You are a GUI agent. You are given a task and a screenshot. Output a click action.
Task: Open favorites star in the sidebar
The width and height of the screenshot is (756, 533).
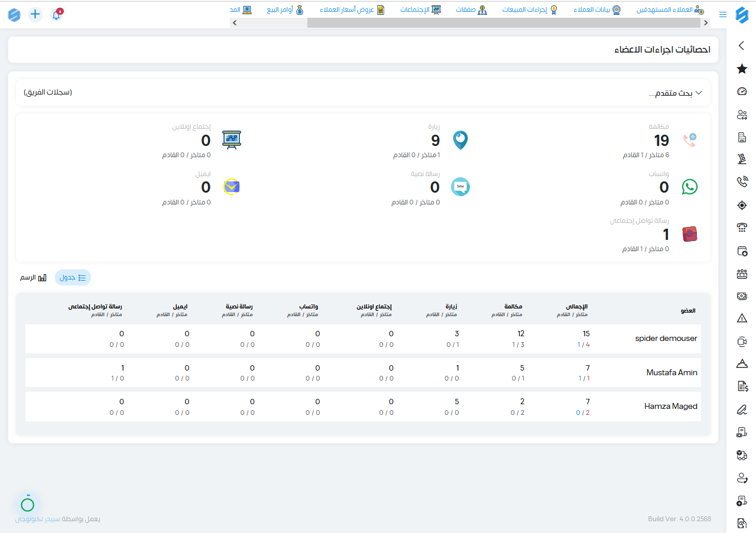742,69
